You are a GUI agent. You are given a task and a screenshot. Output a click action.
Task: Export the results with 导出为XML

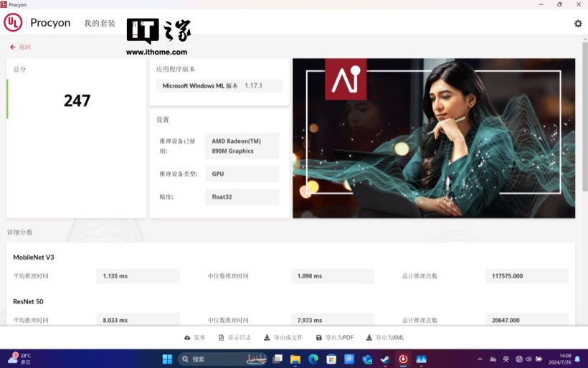pos(385,338)
